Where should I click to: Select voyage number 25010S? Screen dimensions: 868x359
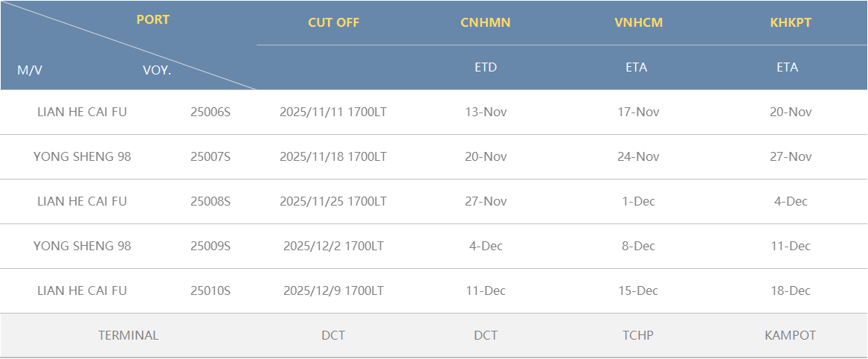click(x=210, y=291)
